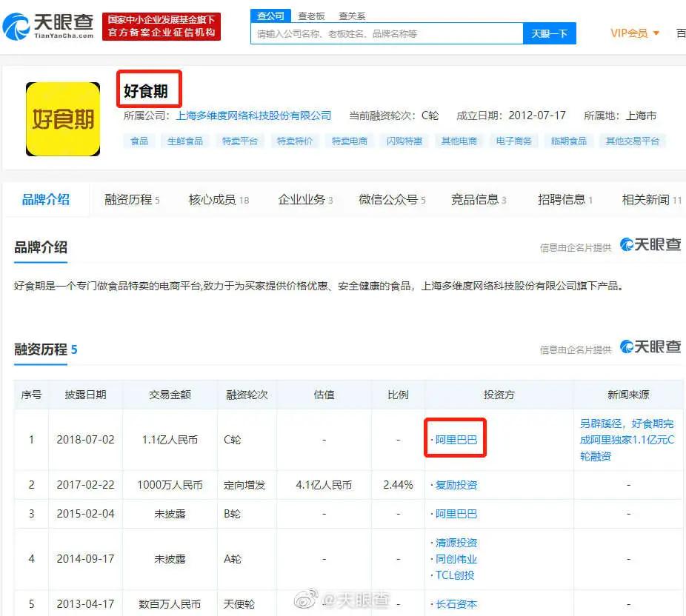
Task: Click the 上海多维度网络科技股份有限公司 company link
Action: tap(256, 115)
